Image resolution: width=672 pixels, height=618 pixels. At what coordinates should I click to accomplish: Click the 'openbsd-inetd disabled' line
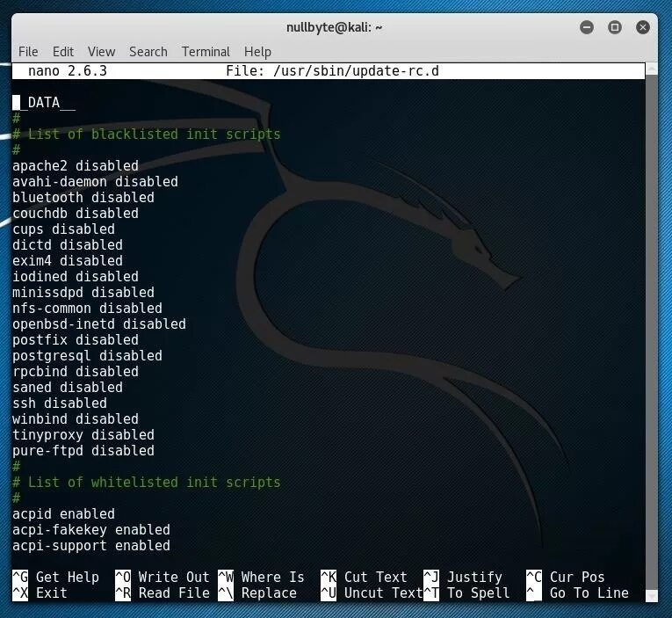tap(99, 324)
